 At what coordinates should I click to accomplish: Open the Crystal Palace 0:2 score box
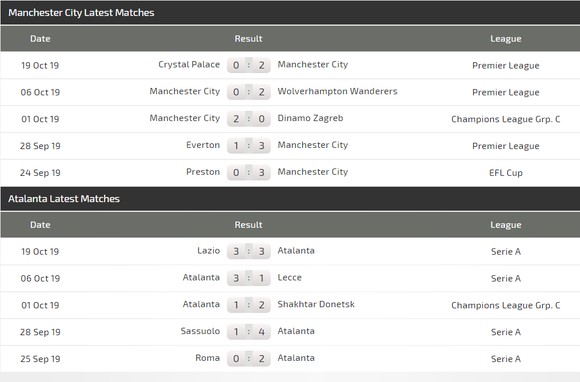(x=249, y=65)
